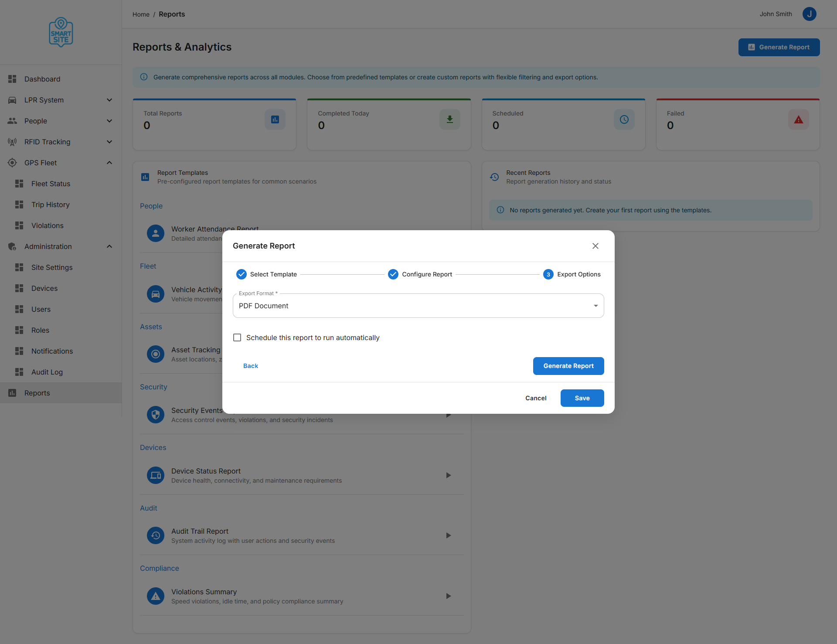Screen dimensions: 837x644
Task: Click the warning icon on Failed card
Action: [x=798, y=119]
